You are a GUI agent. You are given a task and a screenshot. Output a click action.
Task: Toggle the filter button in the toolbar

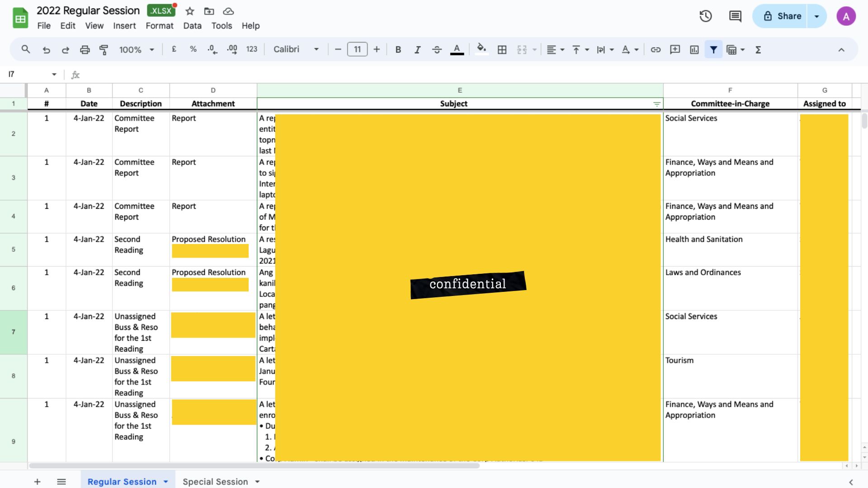coord(713,50)
